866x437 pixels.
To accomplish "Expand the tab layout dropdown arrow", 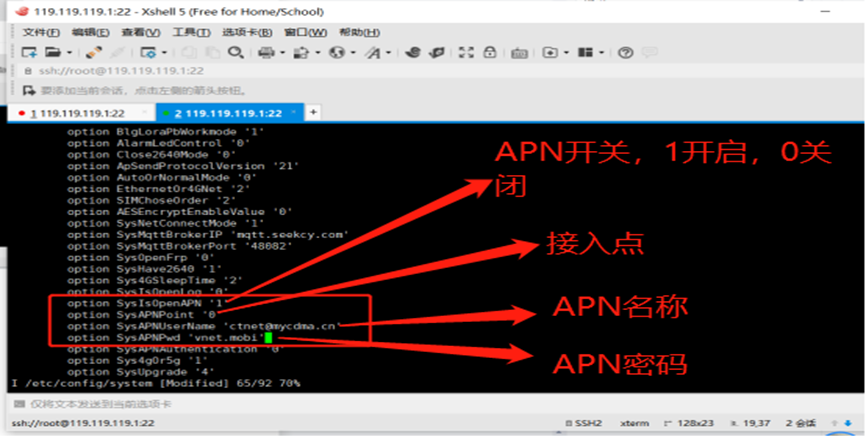I will [x=601, y=53].
